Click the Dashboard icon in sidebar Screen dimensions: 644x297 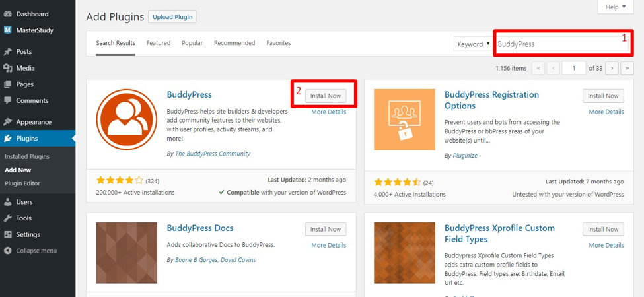(x=8, y=14)
